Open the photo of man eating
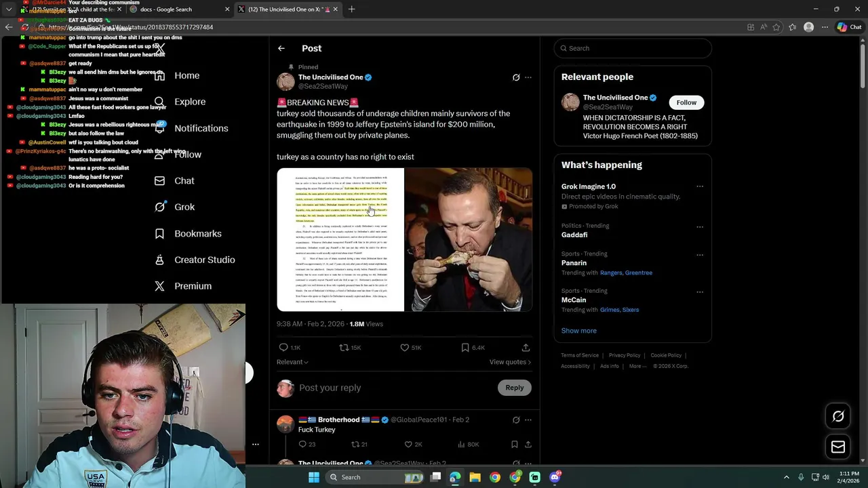This screenshot has height=488, width=868. coord(469,240)
